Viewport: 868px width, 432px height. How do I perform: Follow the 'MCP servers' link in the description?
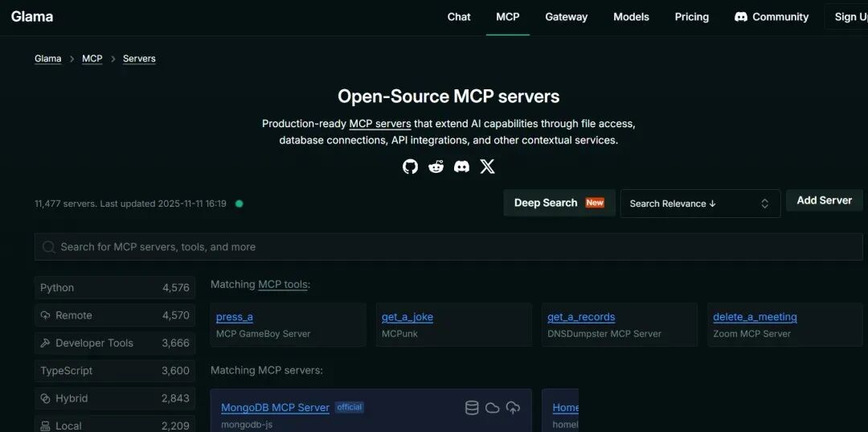tap(379, 124)
